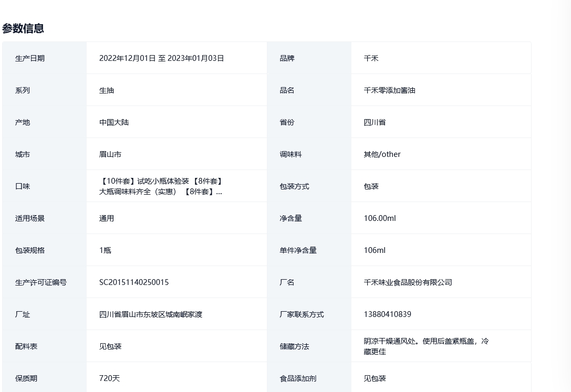This screenshot has width=571, height=392.
Task: Select single item value 106ml
Action: click(375, 250)
